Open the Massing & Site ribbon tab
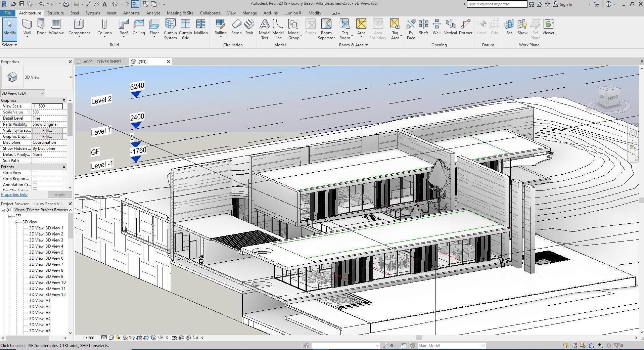The width and height of the screenshot is (644, 350). (x=180, y=13)
